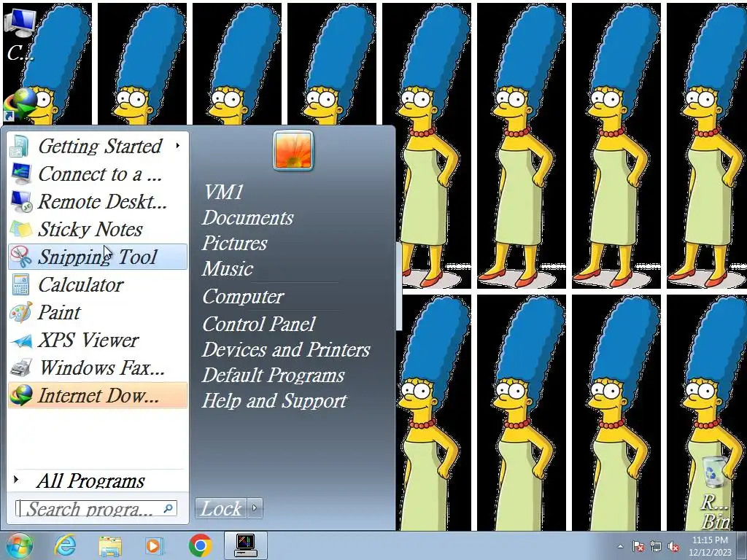This screenshot has width=747, height=560.
Task: Click the Search programs and files field
Action: click(96, 508)
